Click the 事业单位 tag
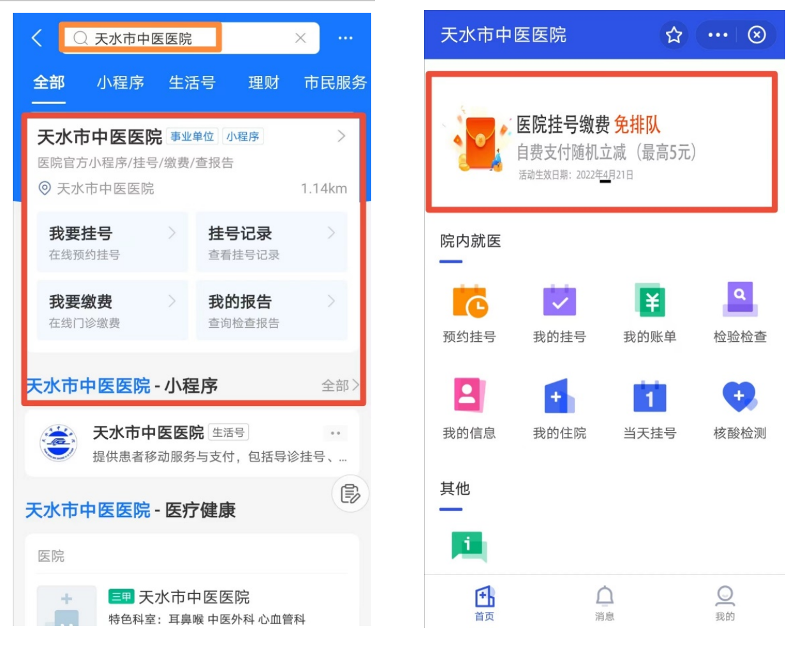Viewport: 812px width, 672px height. [192, 136]
